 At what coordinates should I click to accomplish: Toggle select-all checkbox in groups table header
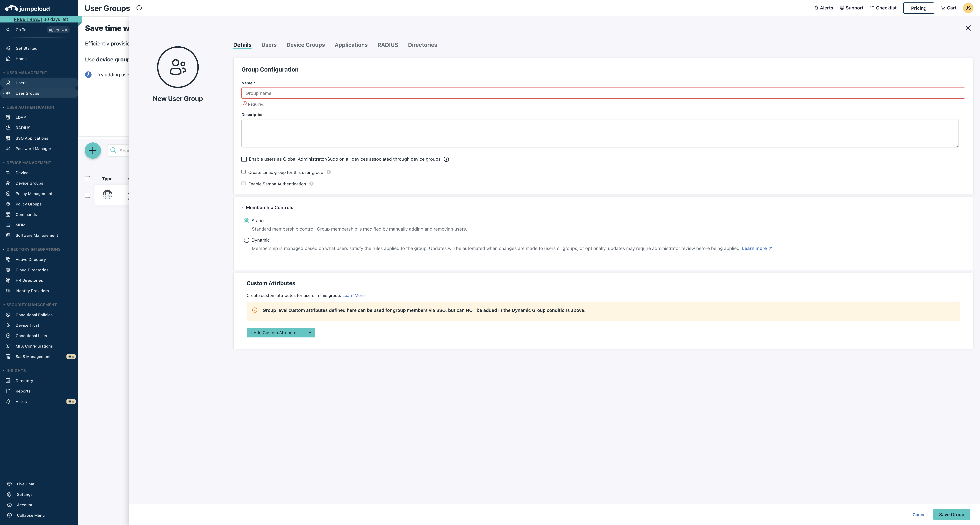87,179
